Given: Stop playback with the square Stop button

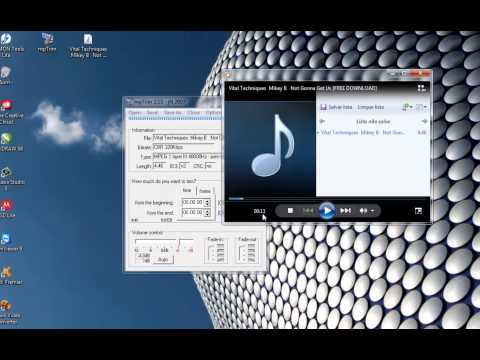Looking at the screenshot, I should coord(290,211).
